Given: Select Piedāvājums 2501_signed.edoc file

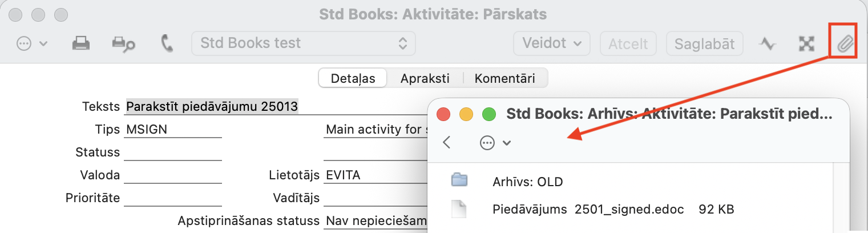Looking at the screenshot, I should (x=587, y=210).
